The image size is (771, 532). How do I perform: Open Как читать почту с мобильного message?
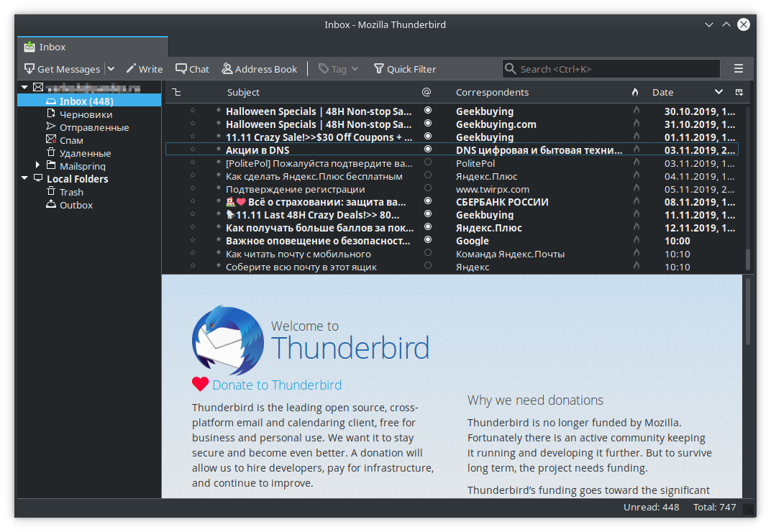298,254
